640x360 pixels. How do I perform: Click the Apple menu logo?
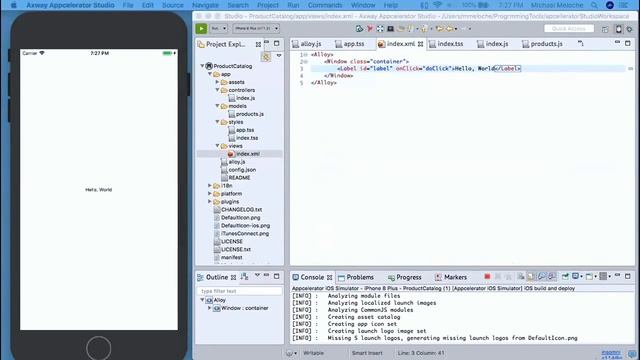(x=13, y=5)
